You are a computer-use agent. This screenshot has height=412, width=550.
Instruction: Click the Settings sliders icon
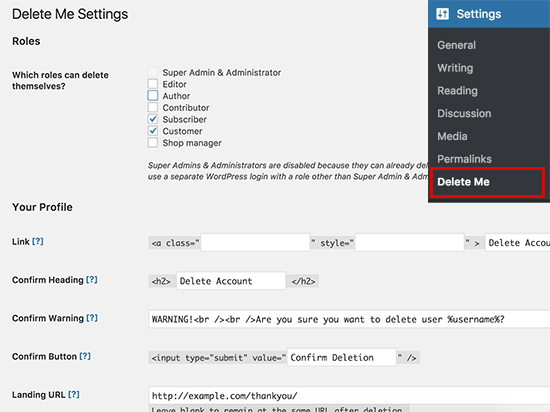[x=442, y=14]
